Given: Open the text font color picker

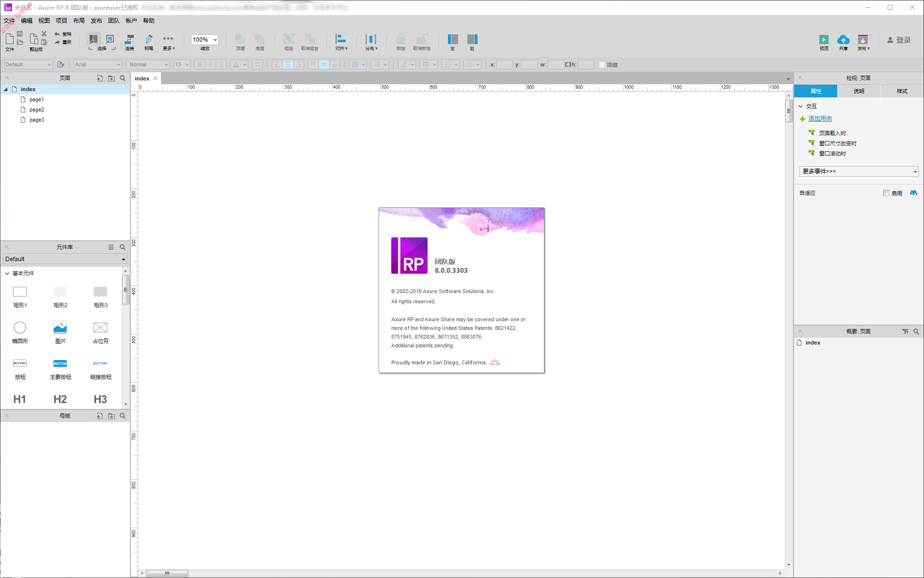Looking at the screenshot, I should 239,64.
